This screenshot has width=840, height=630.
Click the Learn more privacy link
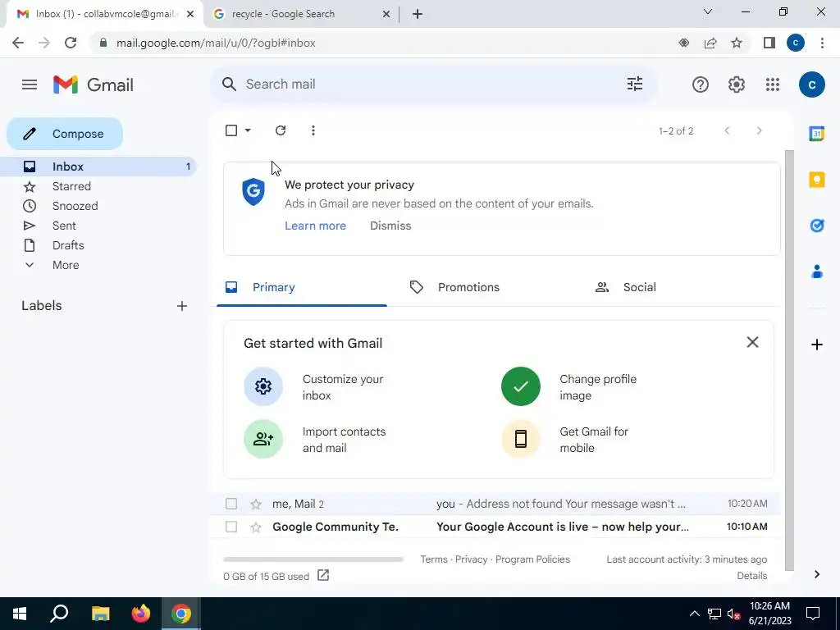click(x=316, y=226)
